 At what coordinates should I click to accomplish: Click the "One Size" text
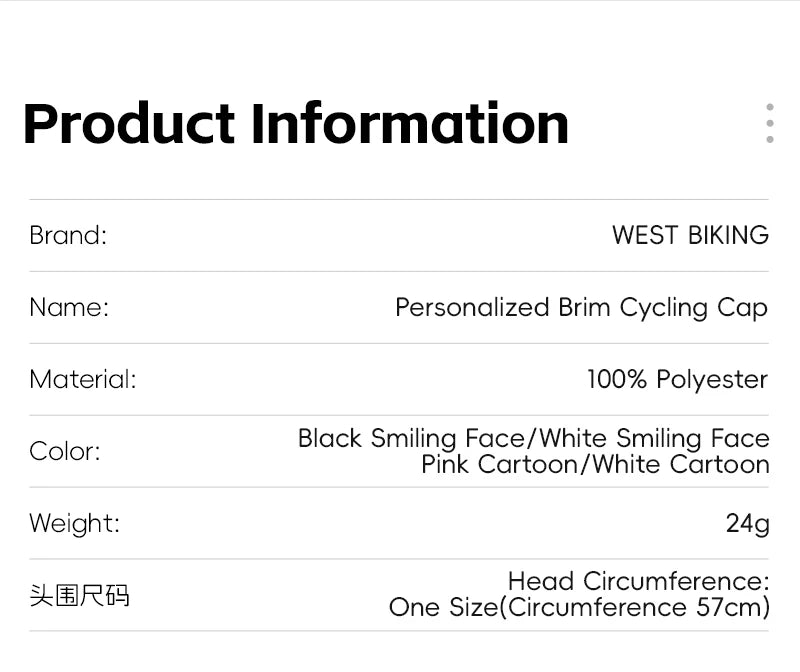[x=442, y=607]
